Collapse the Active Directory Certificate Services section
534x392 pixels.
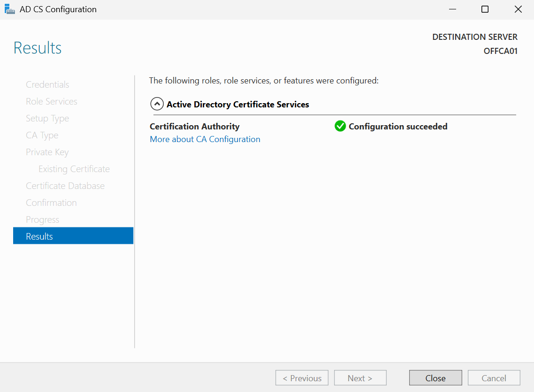(x=157, y=104)
